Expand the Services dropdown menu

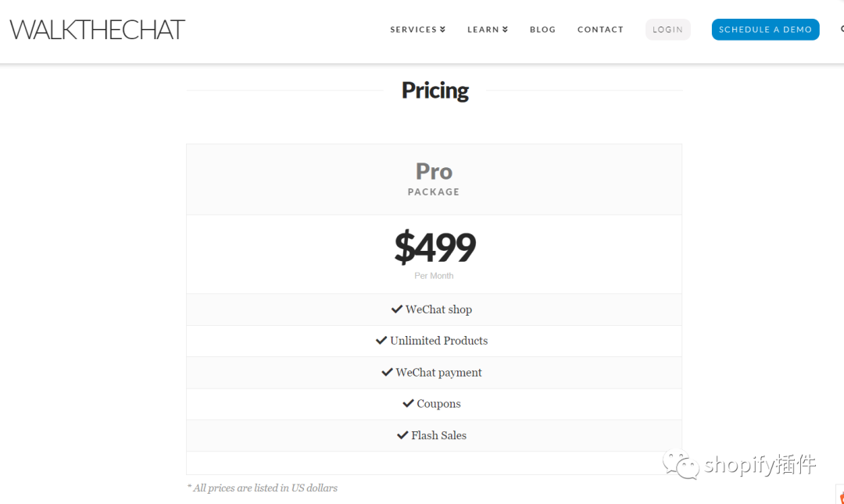pos(418,30)
